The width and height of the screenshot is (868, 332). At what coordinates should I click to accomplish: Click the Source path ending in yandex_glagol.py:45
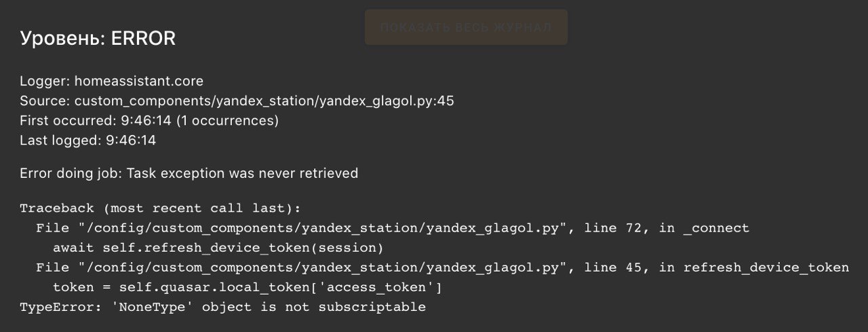pyautogui.click(x=264, y=101)
